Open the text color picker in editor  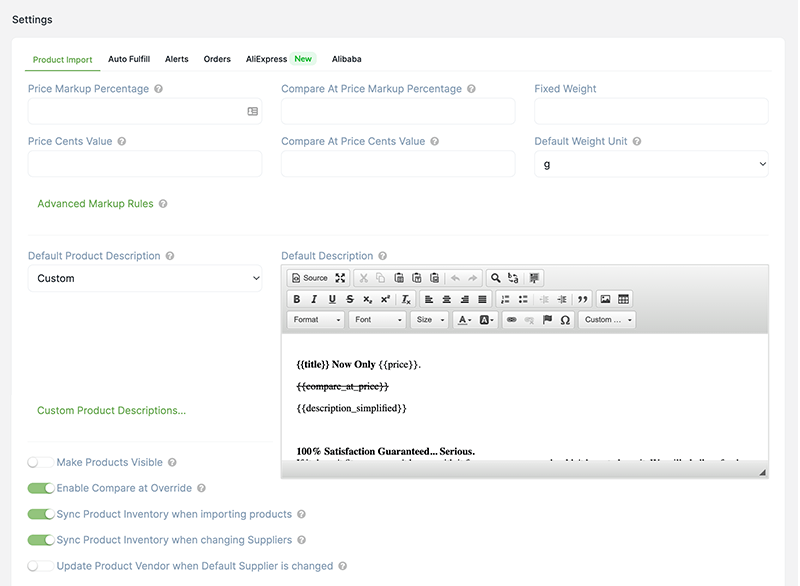(x=464, y=320)
